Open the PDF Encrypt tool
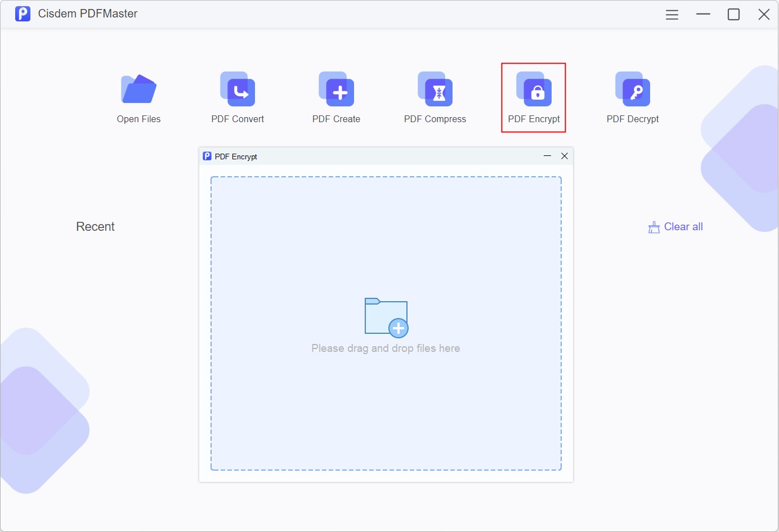This screenshot has width=779, height=532. (534, 90)
